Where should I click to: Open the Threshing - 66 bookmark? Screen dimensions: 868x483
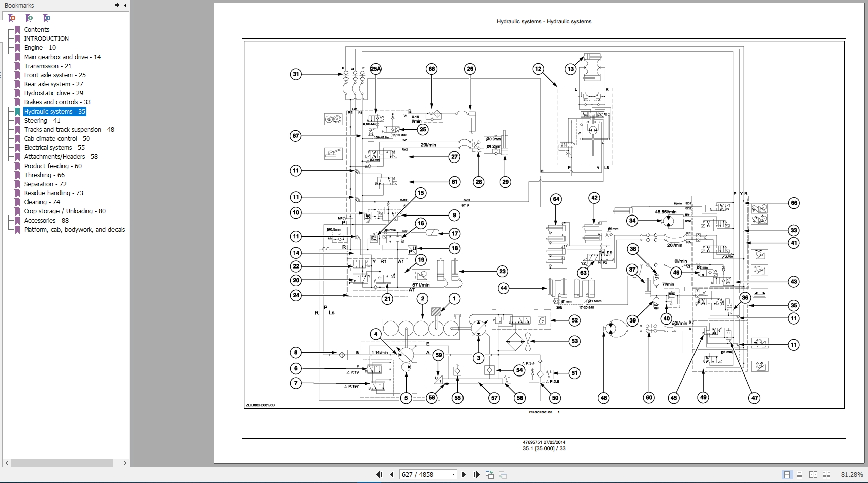[44, 175]
